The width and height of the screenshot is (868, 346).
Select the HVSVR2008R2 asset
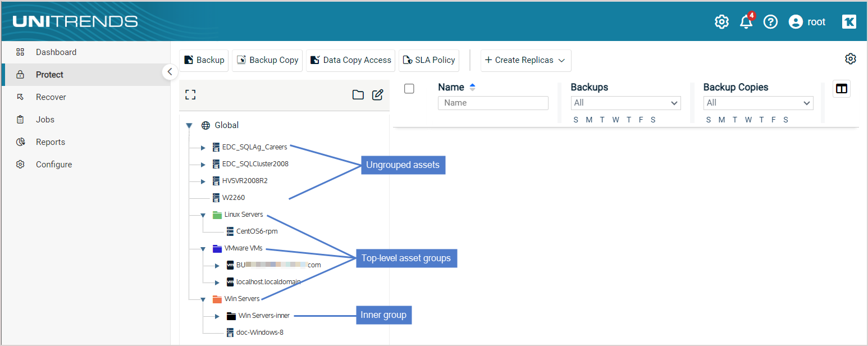(244, 181)
